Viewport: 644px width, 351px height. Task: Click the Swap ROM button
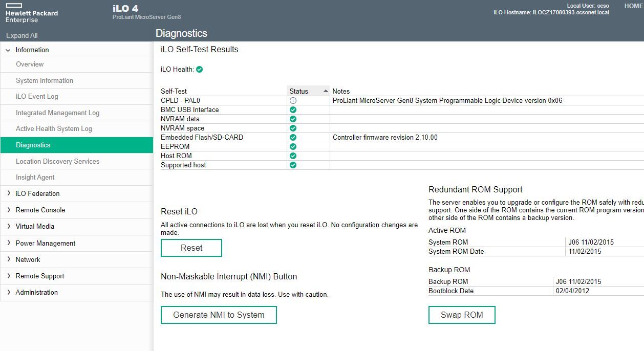click(462, 315)
